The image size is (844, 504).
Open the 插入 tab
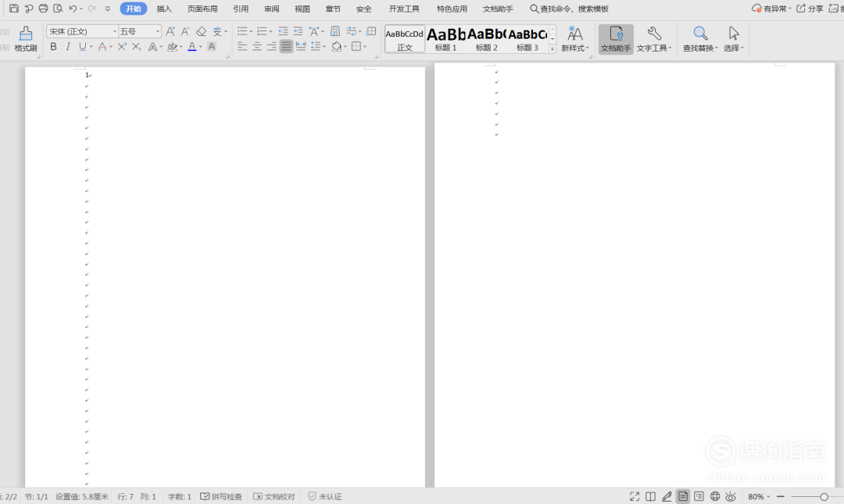pyautogui.click(x=164, y=9)
